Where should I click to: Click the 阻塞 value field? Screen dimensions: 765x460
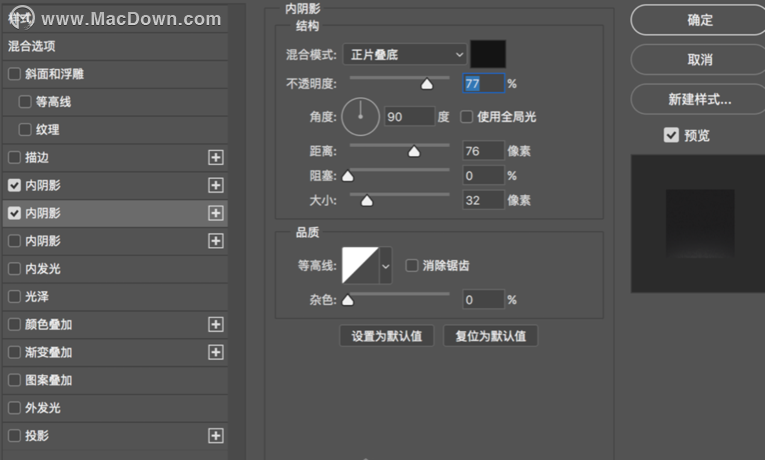(483, 175)
